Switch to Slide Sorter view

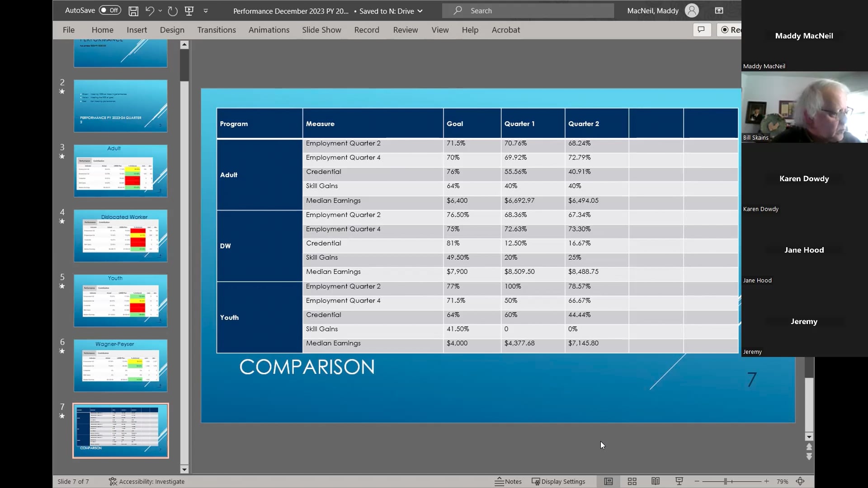coord(632,482)
